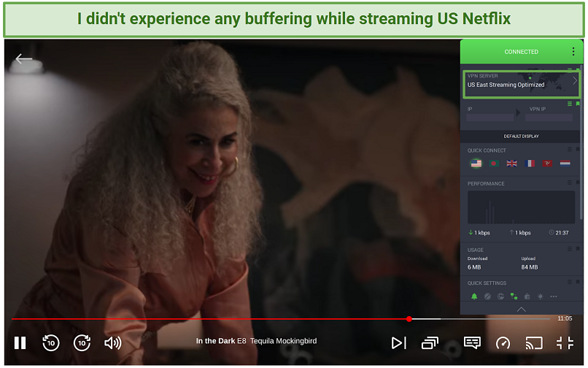This screenshot has height=368, width=588.
Task: Click the hidden VPN IP address field
Action: [x=549, y=118]
